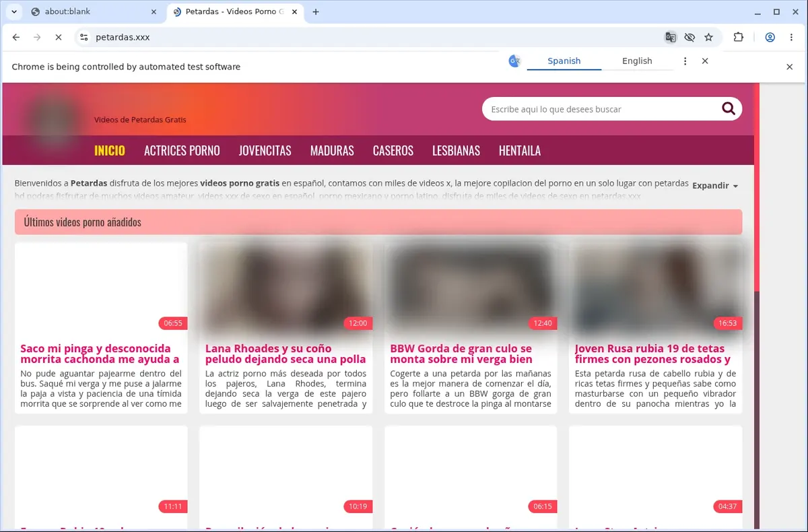Close the about:blank tab
Image resolution: width=808 pixels, height=532 pixels.
154,11
